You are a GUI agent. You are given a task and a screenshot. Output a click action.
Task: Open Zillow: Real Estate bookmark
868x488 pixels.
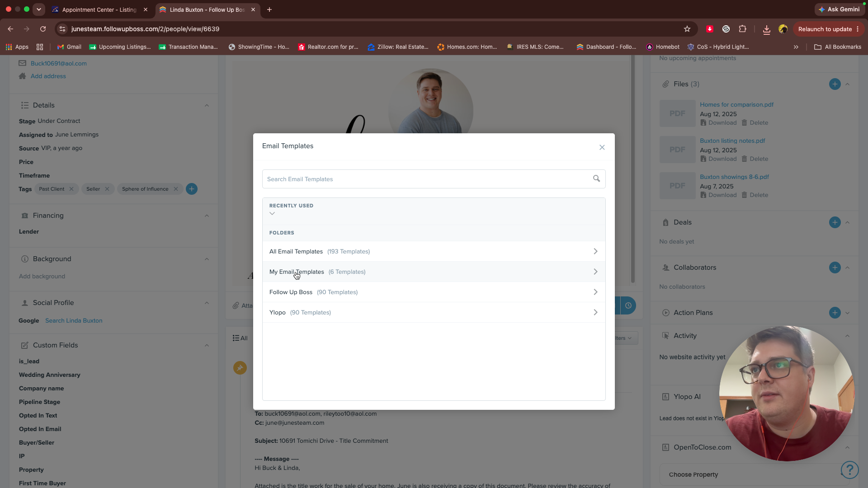point(398,47)
